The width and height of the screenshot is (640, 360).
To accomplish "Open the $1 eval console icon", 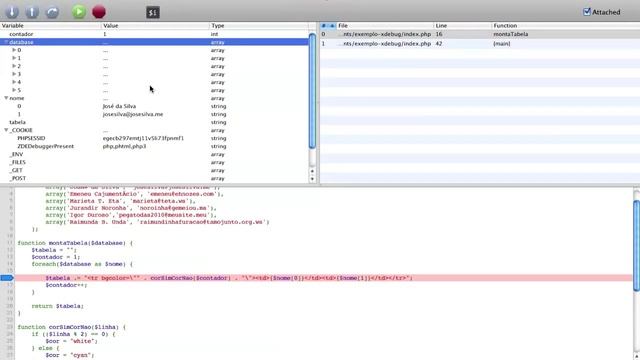I will tap(153, 12).
